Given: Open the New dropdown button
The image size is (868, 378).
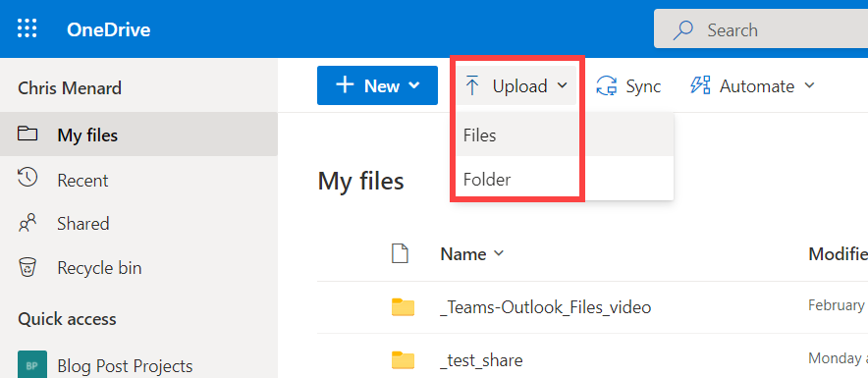Looking at the screenshot, I should pos(377,85).
